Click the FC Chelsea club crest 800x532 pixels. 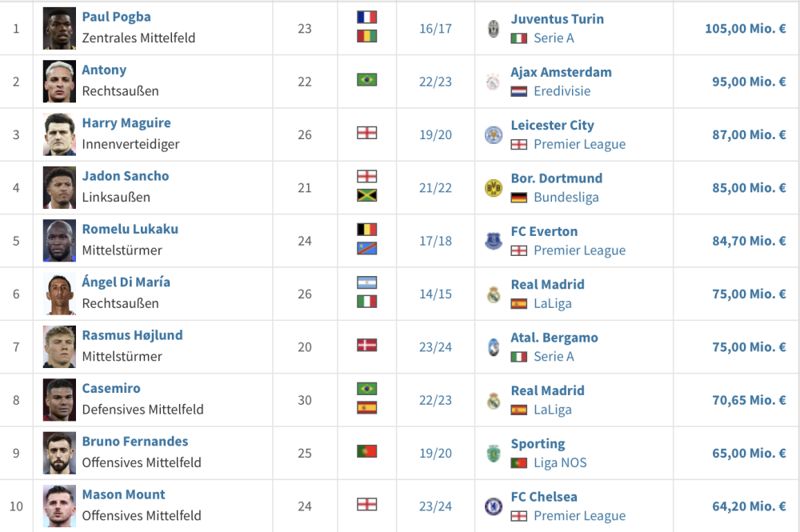click(x=494, y=506)
